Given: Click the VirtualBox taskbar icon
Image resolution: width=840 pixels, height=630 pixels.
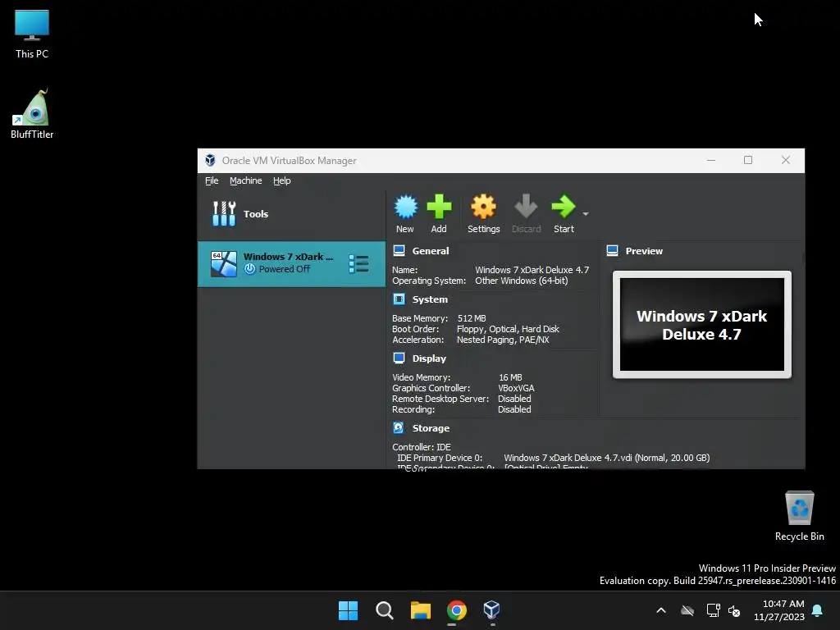Looking at the screenshot, I should click(492, 609).
